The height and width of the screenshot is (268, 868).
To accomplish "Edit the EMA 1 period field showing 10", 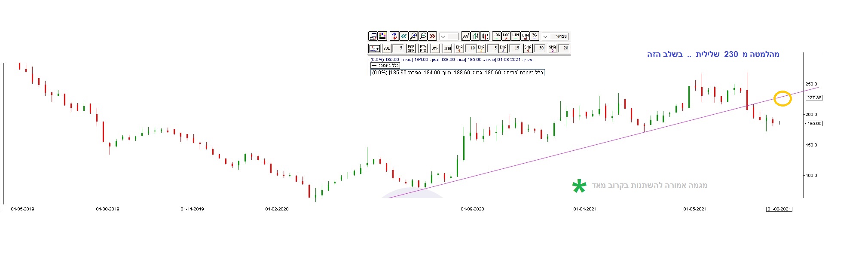I will point(471,49).
